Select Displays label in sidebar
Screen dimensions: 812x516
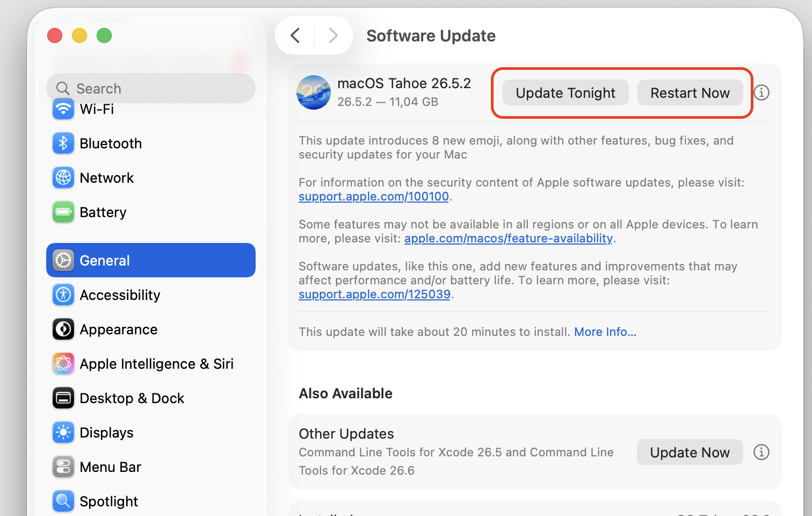click(106, 433)
